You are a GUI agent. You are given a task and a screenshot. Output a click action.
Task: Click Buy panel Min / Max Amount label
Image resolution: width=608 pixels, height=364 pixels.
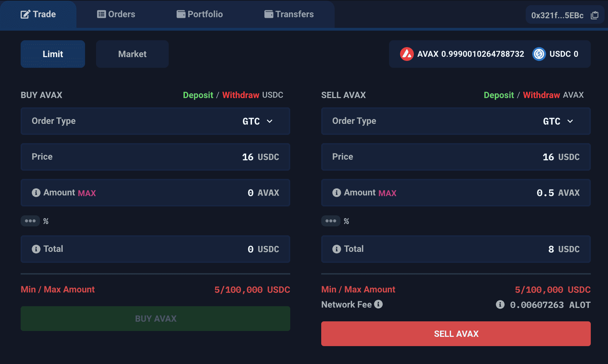tap(57, 289)
